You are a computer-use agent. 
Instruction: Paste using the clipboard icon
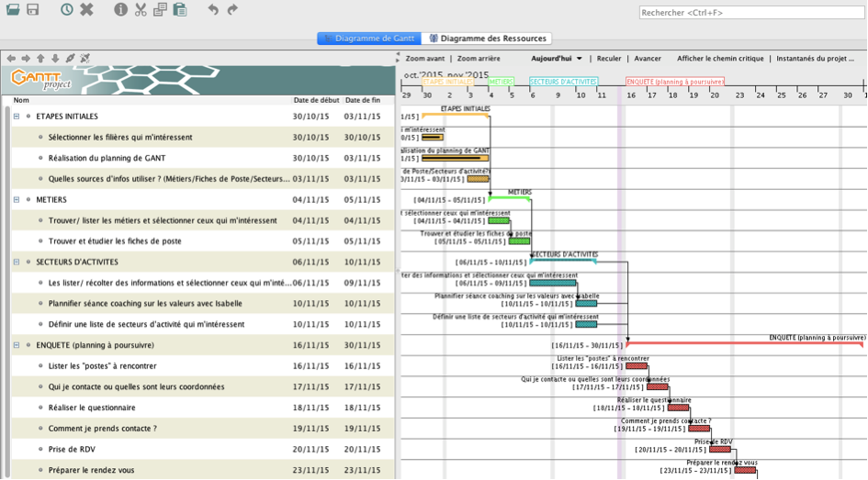180,9
